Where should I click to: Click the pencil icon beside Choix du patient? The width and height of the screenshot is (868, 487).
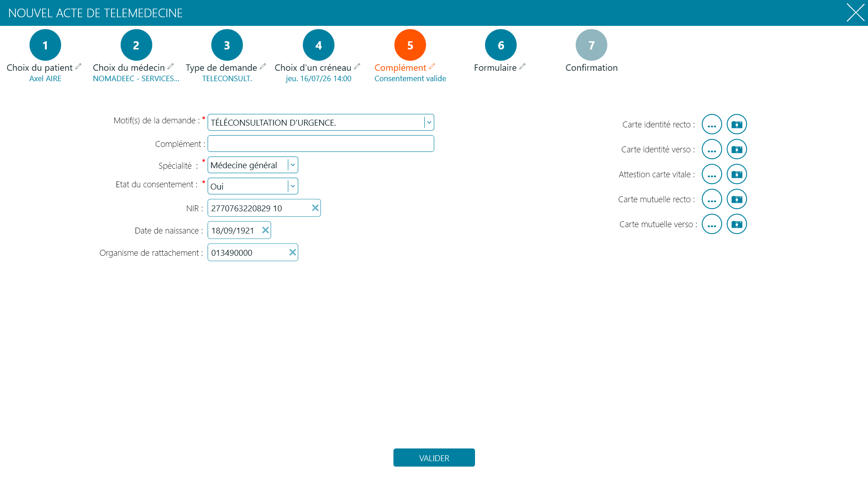click(78, 66)
